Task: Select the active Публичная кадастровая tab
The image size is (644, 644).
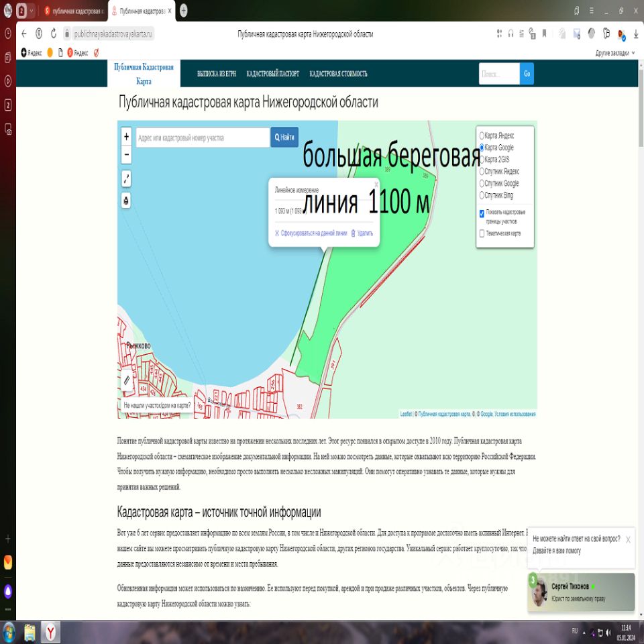Action: (x=140, y=11)
